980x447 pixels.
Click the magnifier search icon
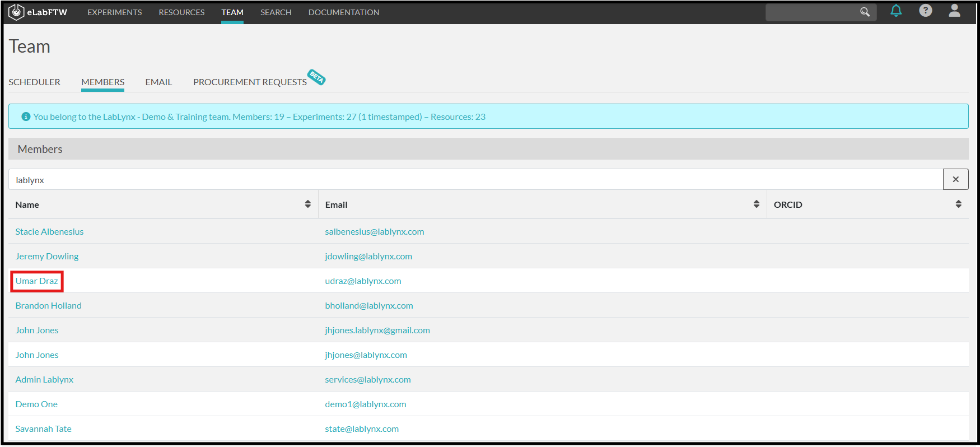pos(865,12)
